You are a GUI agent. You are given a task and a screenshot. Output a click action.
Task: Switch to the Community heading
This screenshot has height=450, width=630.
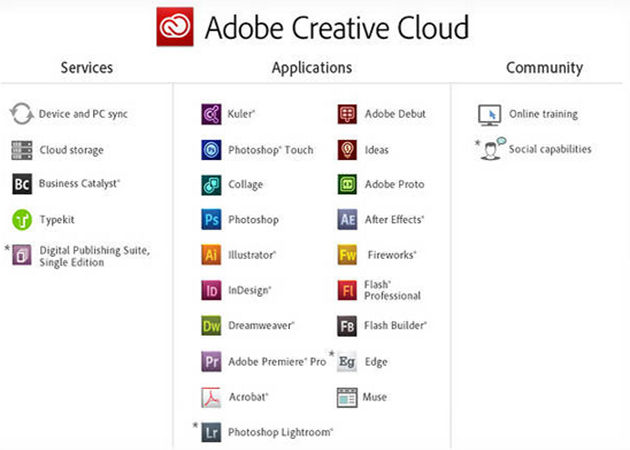543,68
